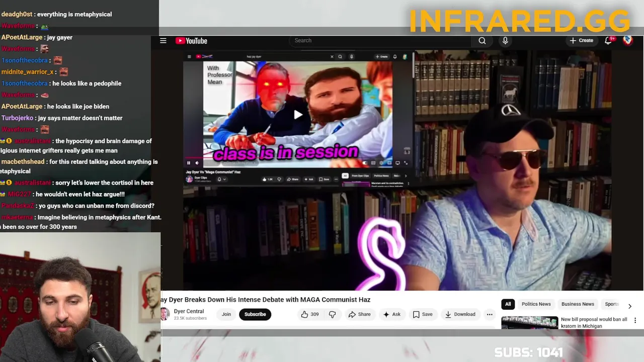Click the pause button in the embedded player

[189, 163]
